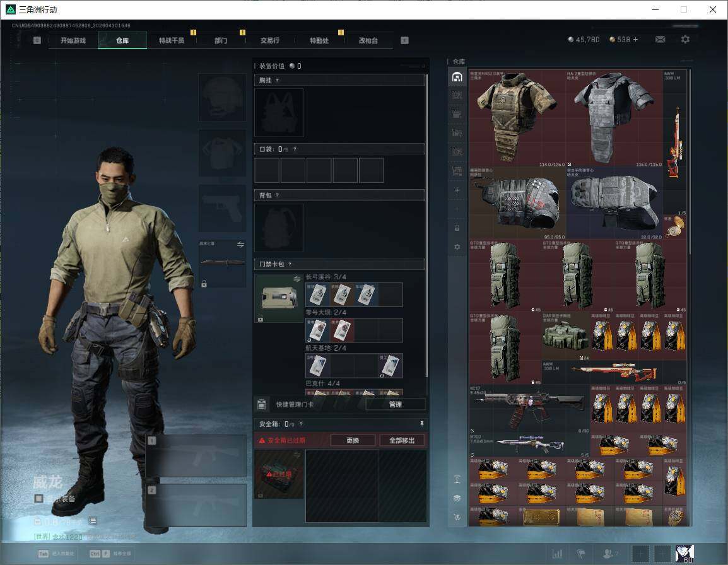This screenshot has width=728, height=565.
Task: Click the red 零号大坝 keycard
Action: click(342, 330)
